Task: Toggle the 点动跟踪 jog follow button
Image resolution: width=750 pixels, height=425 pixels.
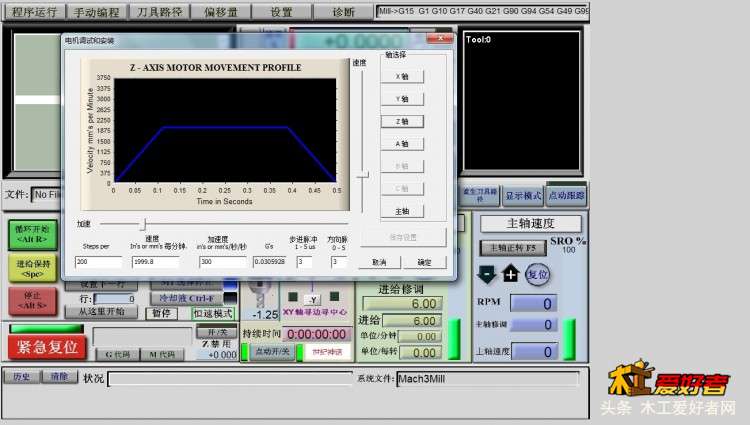Action: coord(566,195)
